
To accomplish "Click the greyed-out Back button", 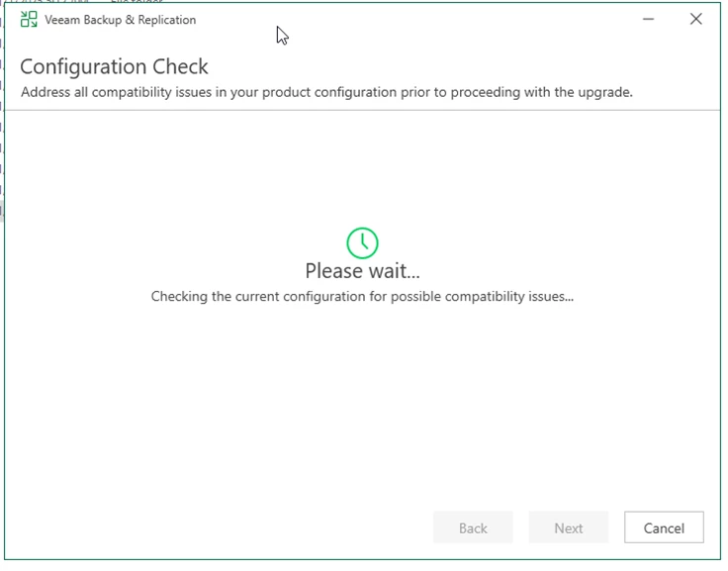I will pyautogui.click(x=473, y=528).
